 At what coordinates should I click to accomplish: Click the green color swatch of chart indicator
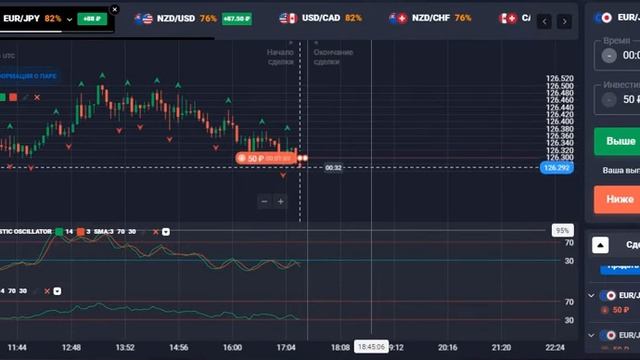pyautogui.click(x=2, y=97)
